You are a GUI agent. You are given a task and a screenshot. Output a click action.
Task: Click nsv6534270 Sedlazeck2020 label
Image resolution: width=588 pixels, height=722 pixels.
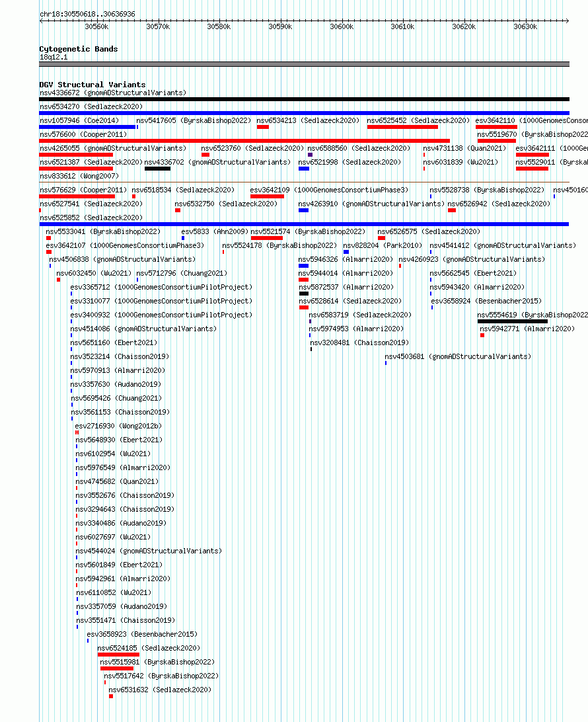[x=91, y=106]
